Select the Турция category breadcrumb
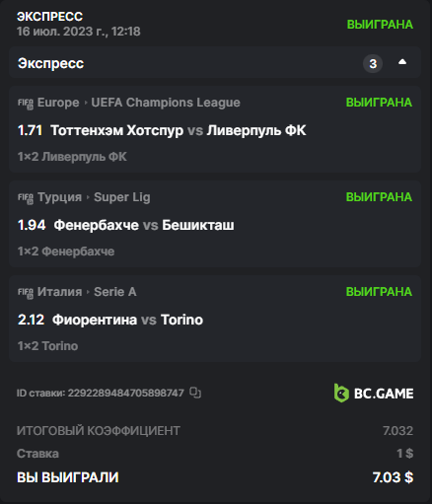This screenshot has height=504, width=432. click(59, 197)
